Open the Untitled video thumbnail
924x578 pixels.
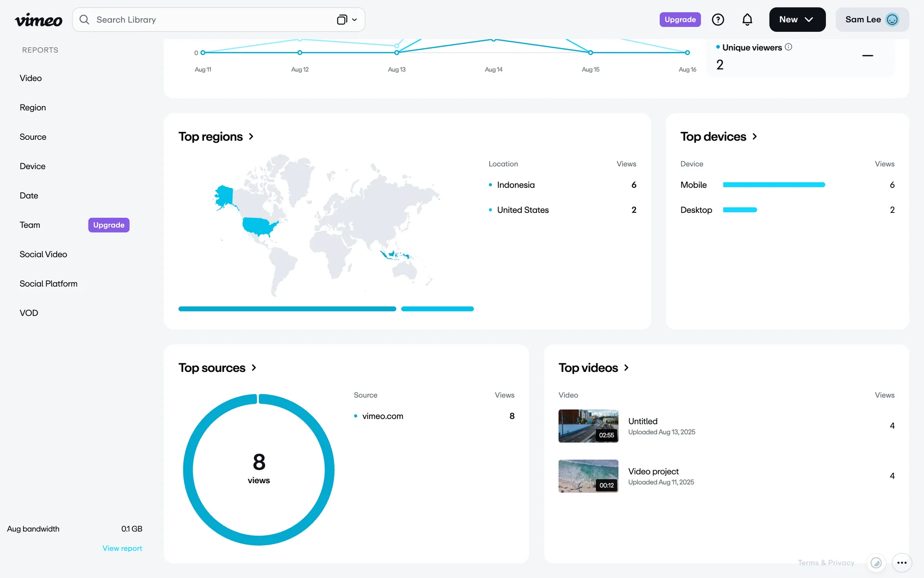coord(588,426)
